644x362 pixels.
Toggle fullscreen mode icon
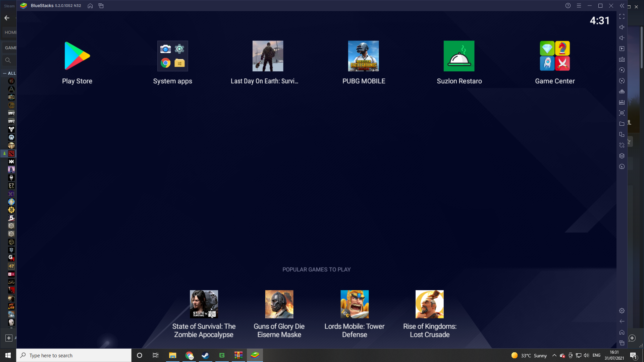622,16
